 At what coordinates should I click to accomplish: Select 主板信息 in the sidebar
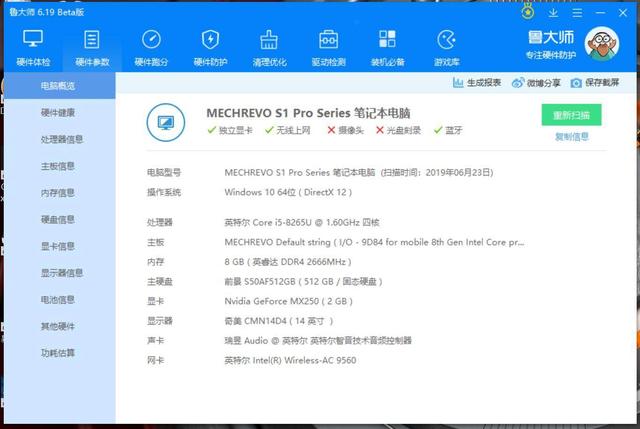[x=58, y=166]
